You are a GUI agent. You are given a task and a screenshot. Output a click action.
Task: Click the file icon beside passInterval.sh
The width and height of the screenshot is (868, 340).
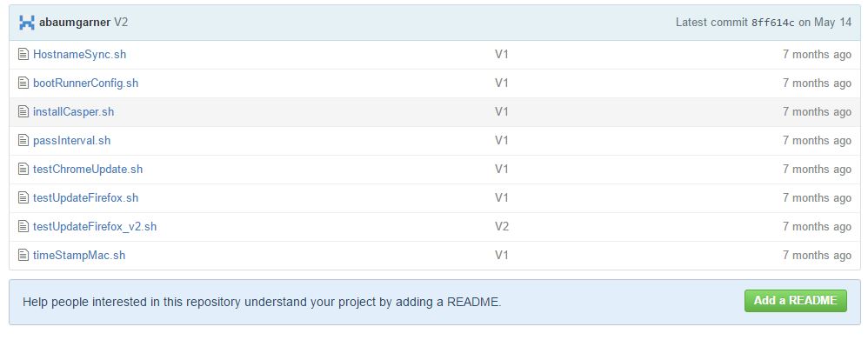(23, 141)
